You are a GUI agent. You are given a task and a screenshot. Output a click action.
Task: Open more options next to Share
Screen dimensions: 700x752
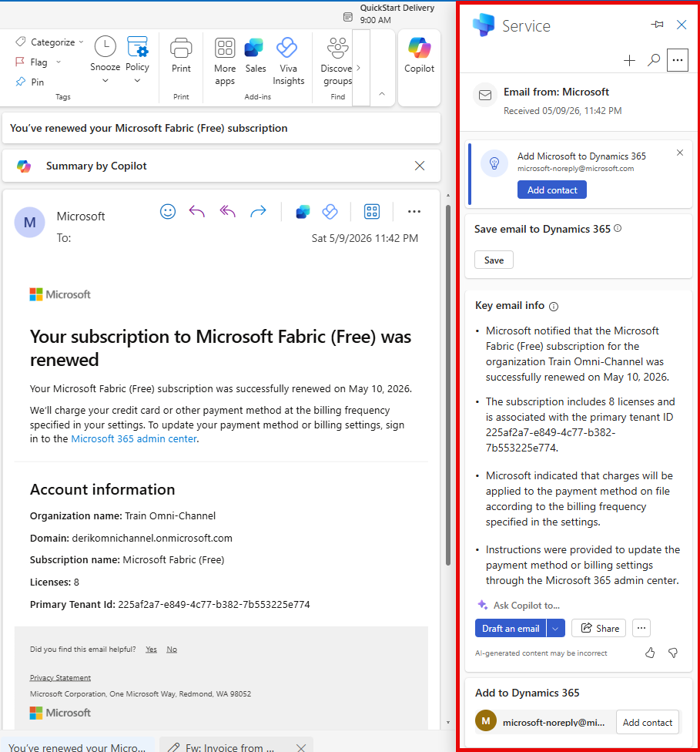(x=641, y=628)
